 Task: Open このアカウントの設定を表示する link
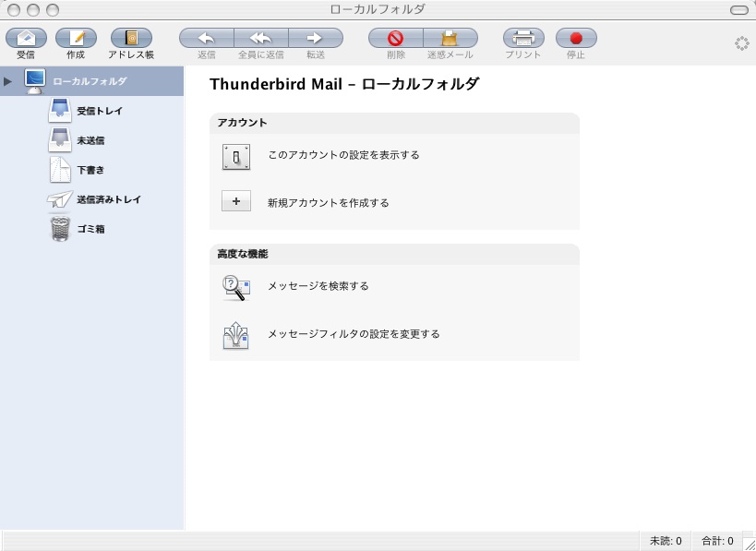pyautogui.click(x=343, y=155)
